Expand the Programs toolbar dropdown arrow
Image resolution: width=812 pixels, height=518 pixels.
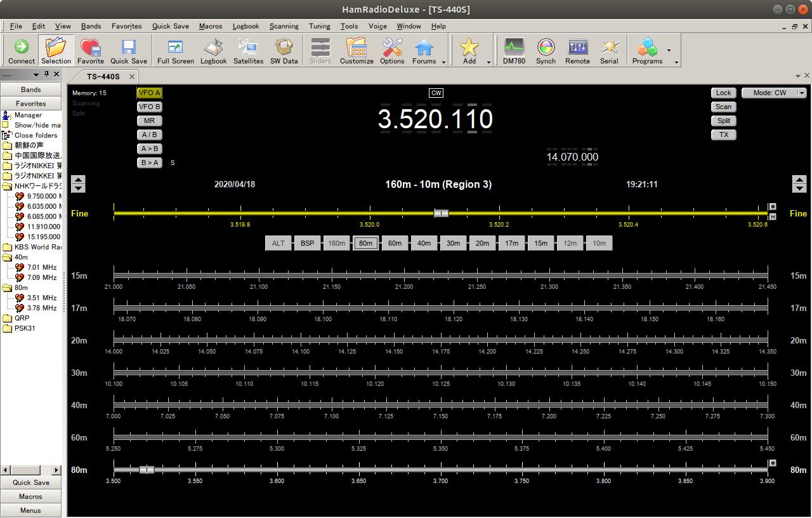(669, 50)
